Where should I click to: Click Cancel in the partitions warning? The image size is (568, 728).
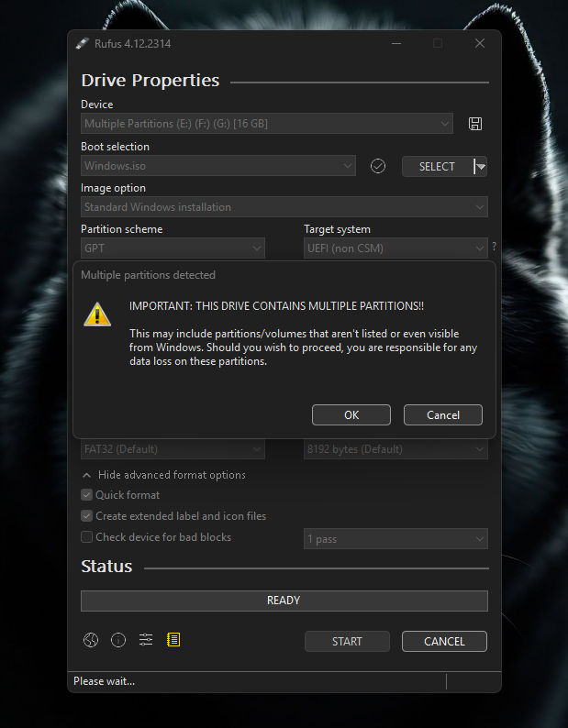(x=443, y=414)
